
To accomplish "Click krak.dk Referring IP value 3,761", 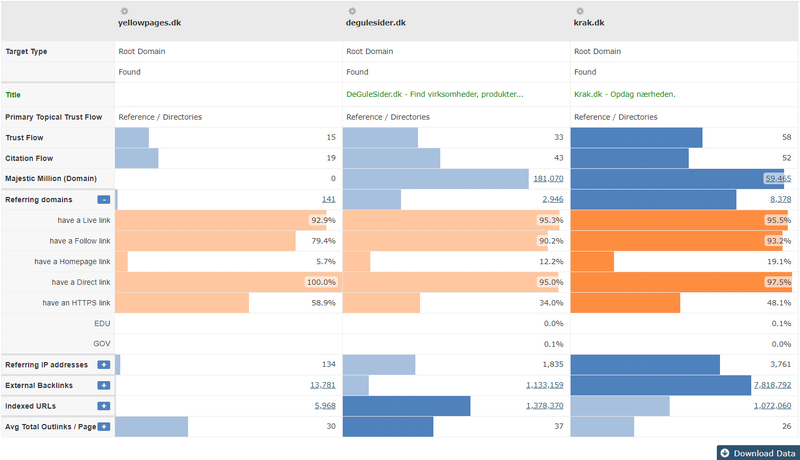I will pos(781,364).
